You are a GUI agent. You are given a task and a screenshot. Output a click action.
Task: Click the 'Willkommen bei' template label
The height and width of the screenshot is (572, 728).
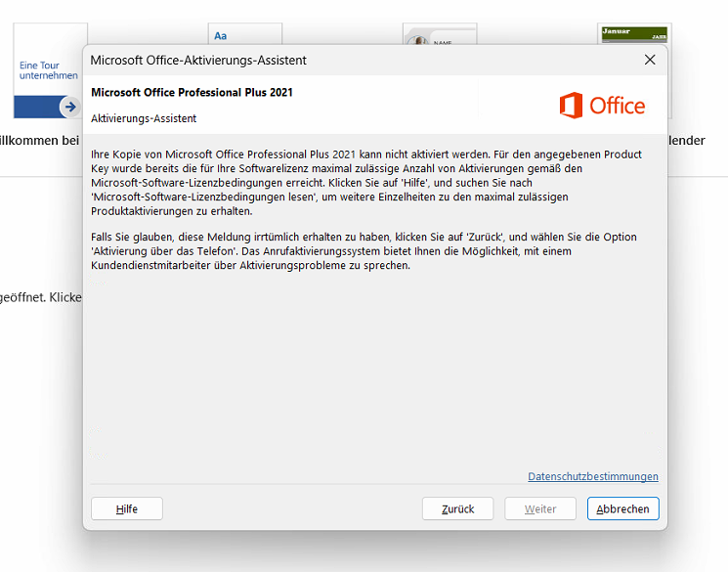(39, 141)
